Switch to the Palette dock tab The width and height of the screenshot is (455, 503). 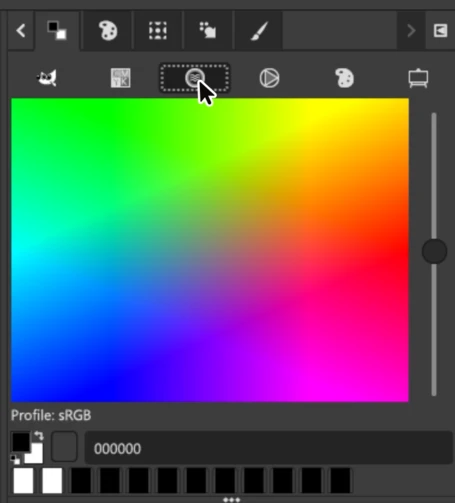(x=108, y=30)
